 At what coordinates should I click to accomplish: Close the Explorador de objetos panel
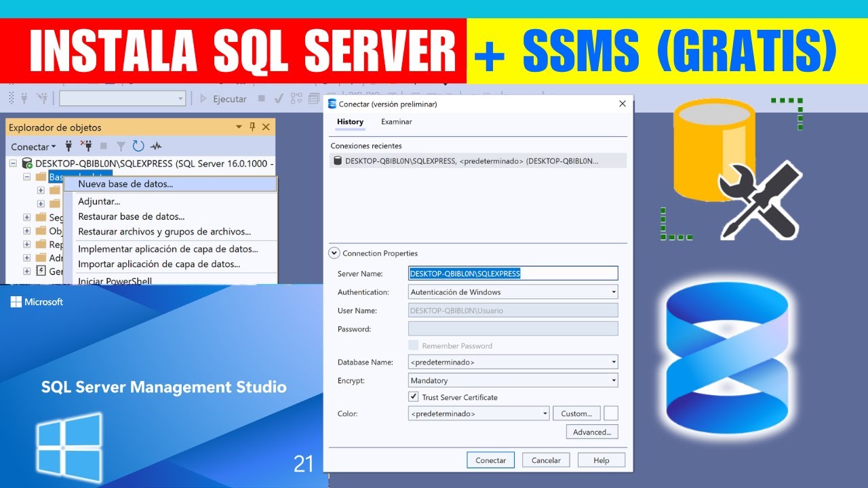tap(266, 127)
